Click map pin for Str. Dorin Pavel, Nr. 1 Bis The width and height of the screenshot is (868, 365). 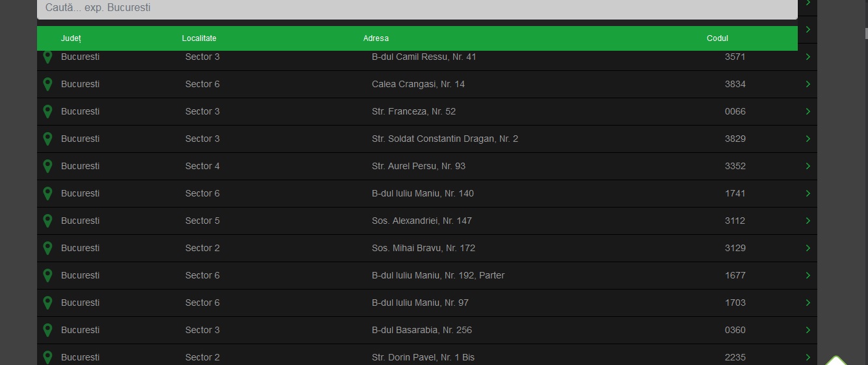tap(47, 357)
